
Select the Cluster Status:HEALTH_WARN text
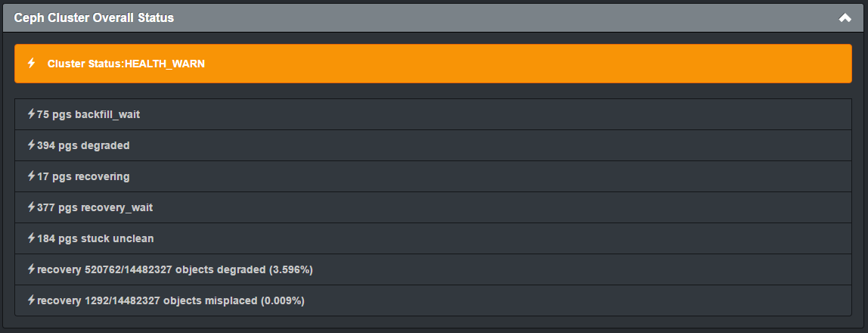(x=126, y=64)
